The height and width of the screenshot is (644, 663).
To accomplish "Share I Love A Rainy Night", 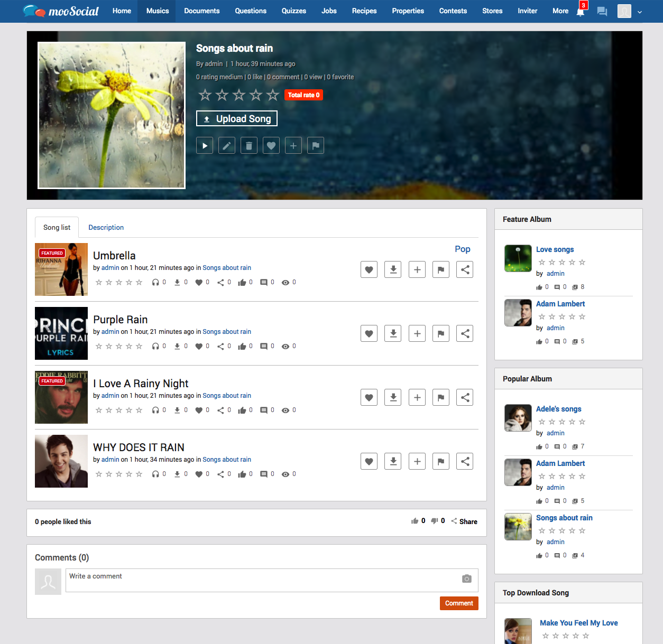I will pos(465,397).
